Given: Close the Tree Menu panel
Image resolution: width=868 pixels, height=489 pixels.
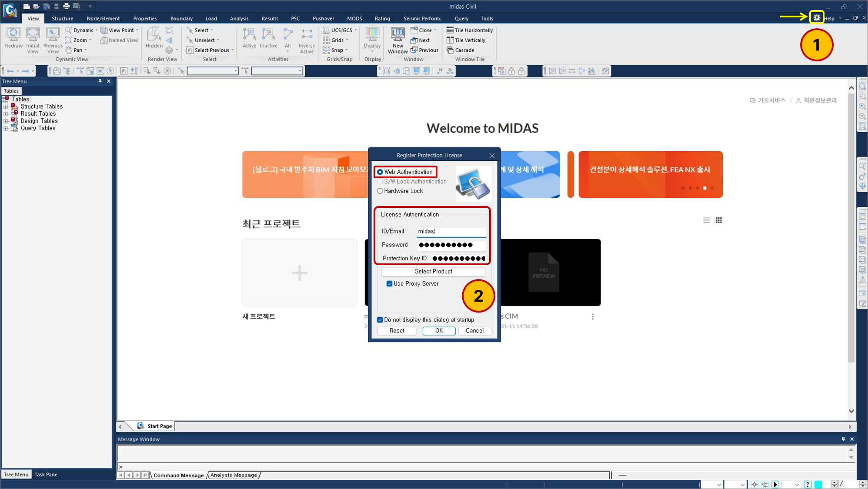Looking at the screenshot, I should (x=109, y=81).
